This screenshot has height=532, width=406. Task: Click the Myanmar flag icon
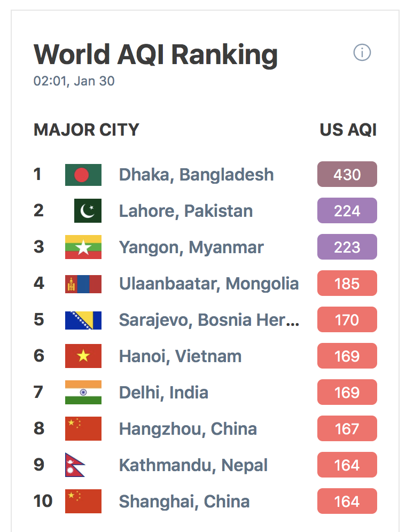click(83, 247)
